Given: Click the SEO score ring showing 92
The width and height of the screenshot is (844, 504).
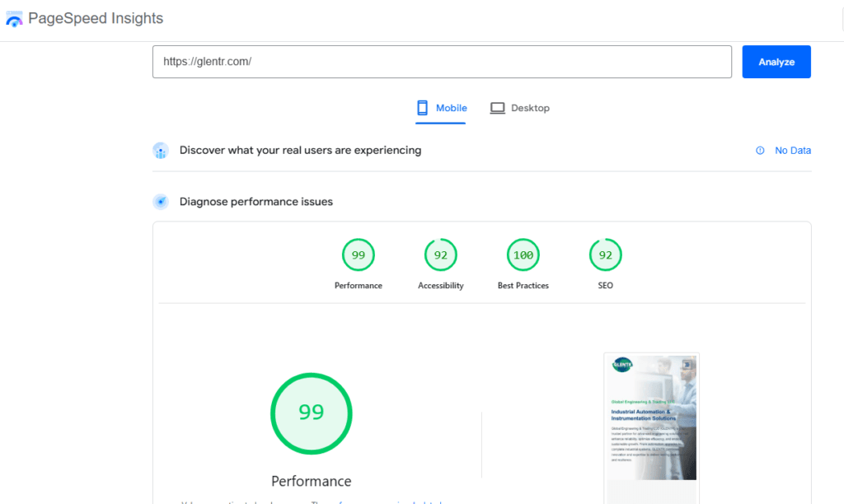Looking at the screenshot, I should [x=605, y=254].
